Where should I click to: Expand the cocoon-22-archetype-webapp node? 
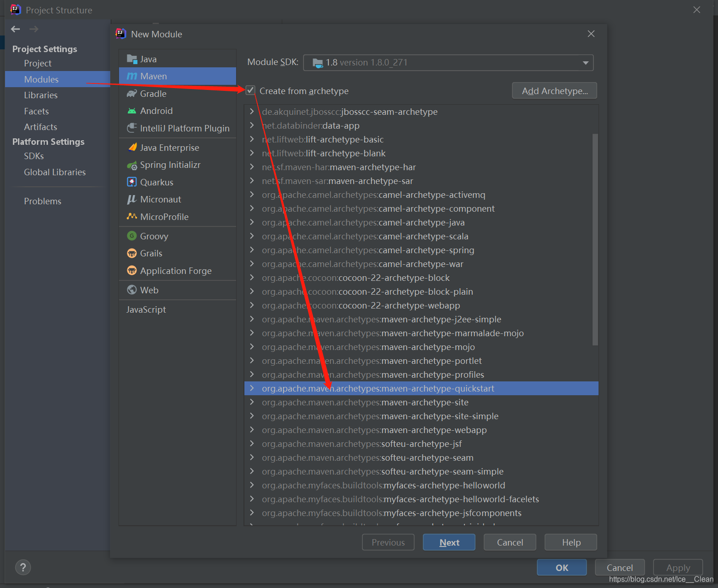tap(252, 305)
